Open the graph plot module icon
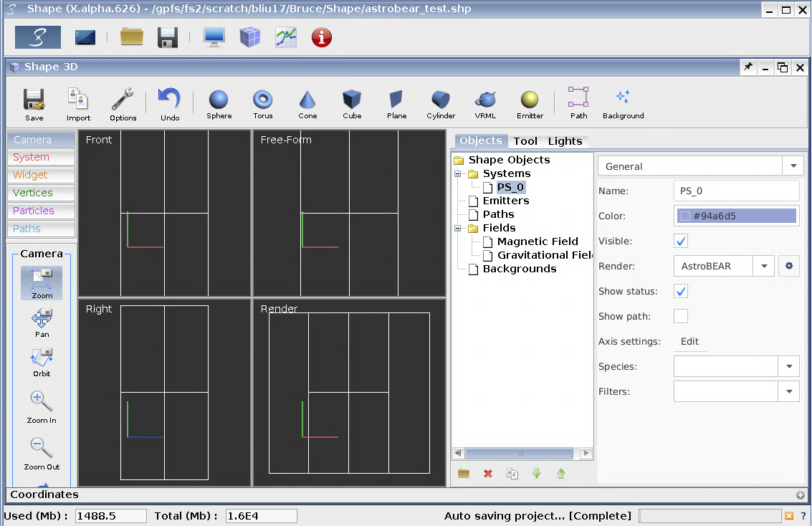 click(x=286, y=37)
